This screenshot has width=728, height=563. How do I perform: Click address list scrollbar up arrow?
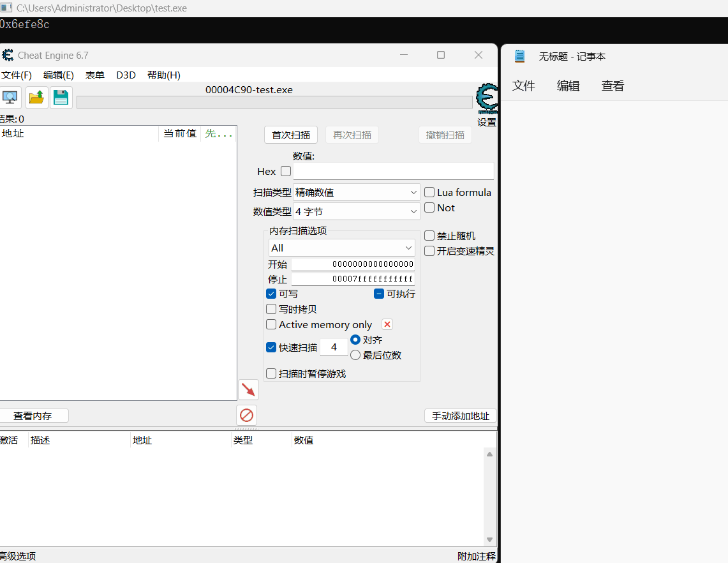(x=489, y=454)
